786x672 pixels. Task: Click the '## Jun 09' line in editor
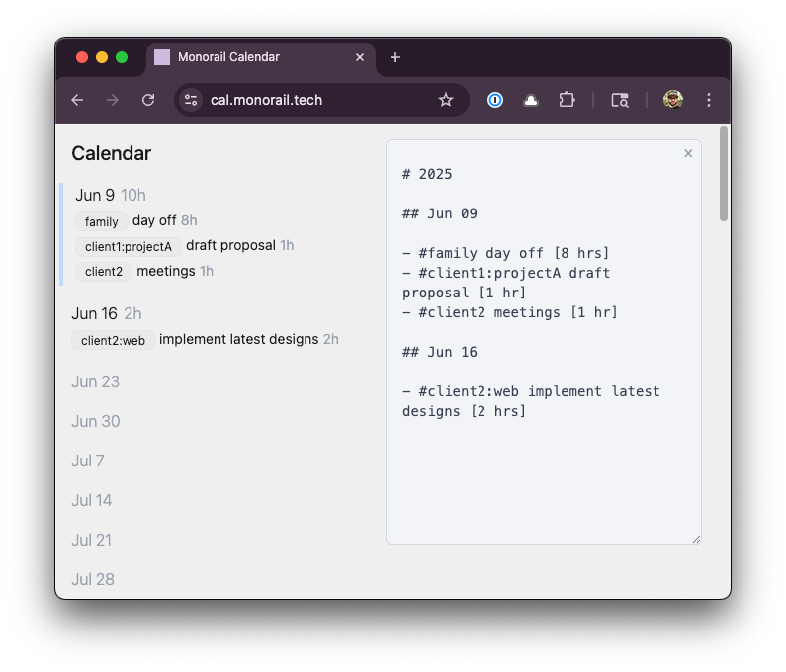pos(440,214)
